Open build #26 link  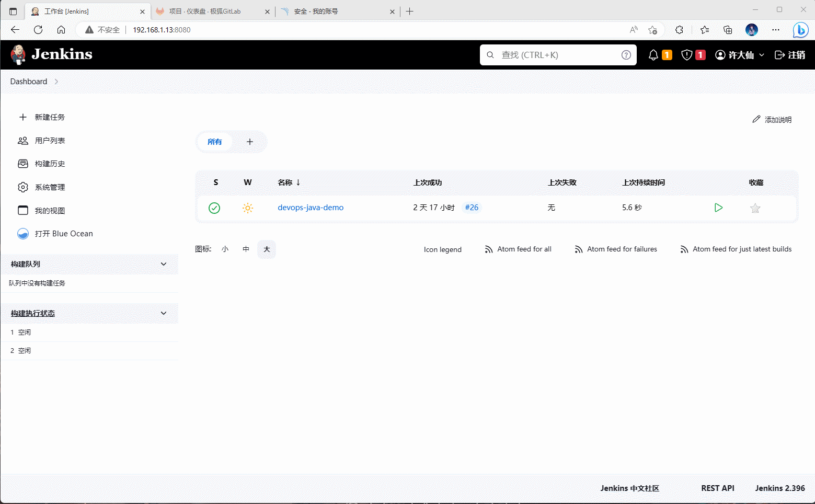tap(472, 208)
